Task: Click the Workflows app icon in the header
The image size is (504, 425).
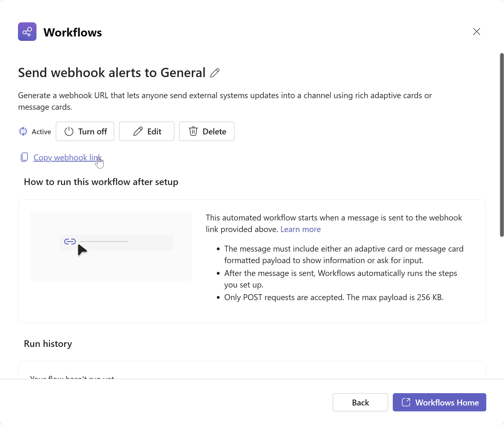Action: point(27,32)
